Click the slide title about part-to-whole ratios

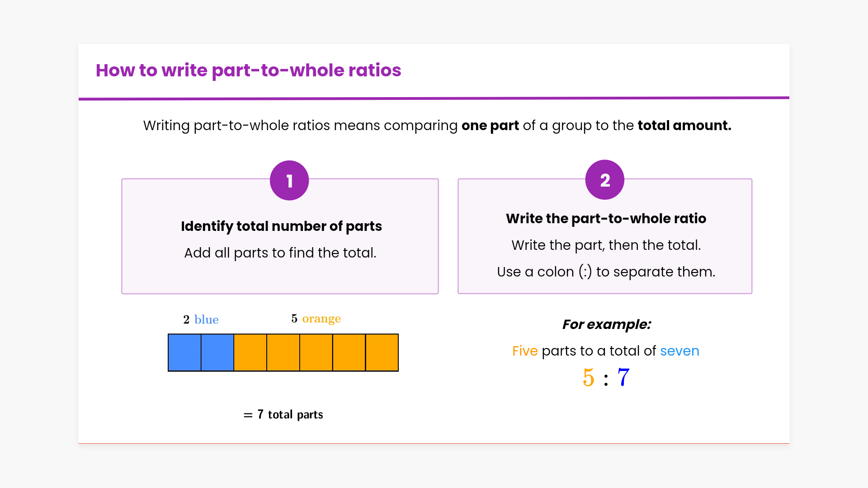click(x=248, y=70)
